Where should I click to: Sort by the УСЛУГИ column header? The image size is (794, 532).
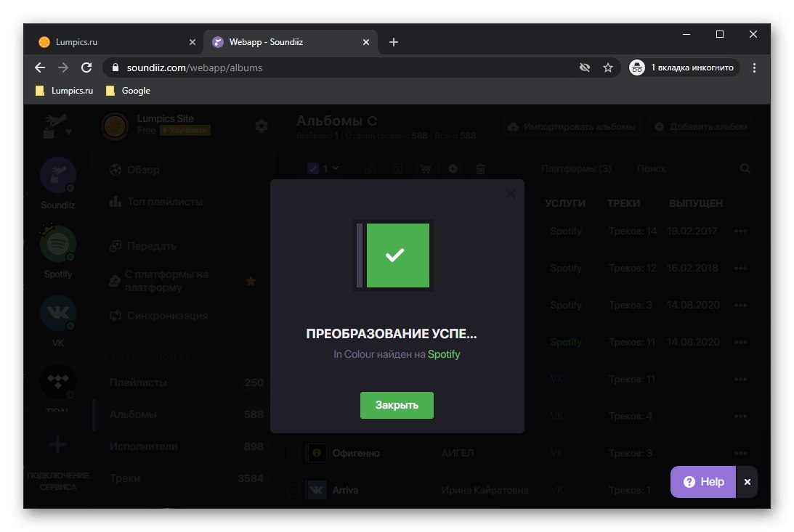[565, 203]
